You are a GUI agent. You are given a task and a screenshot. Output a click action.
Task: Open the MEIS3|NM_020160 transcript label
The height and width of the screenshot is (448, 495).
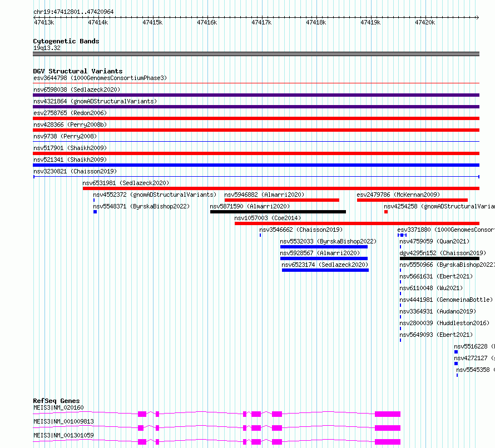coord(58,407)
